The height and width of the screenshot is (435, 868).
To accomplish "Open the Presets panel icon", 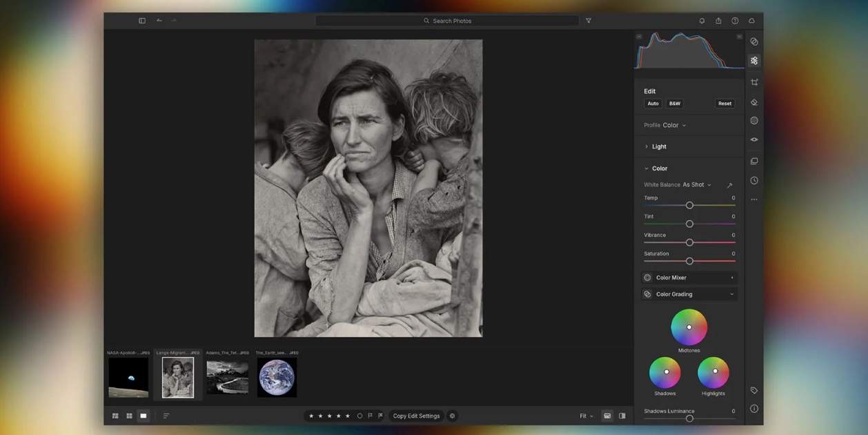I will click(754, 41).
